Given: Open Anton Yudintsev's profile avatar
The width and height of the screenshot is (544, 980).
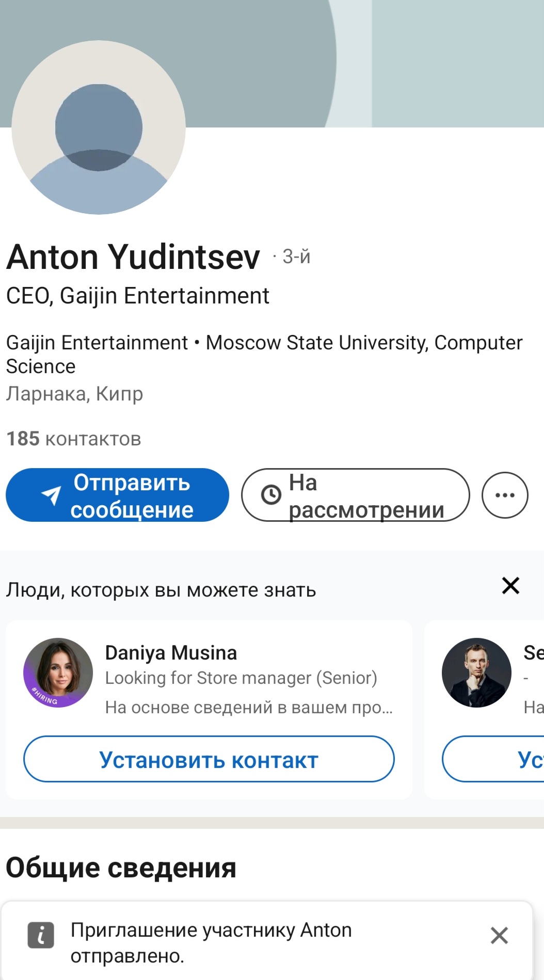Looking at the screenshot, I should click(x=99, y=127).
